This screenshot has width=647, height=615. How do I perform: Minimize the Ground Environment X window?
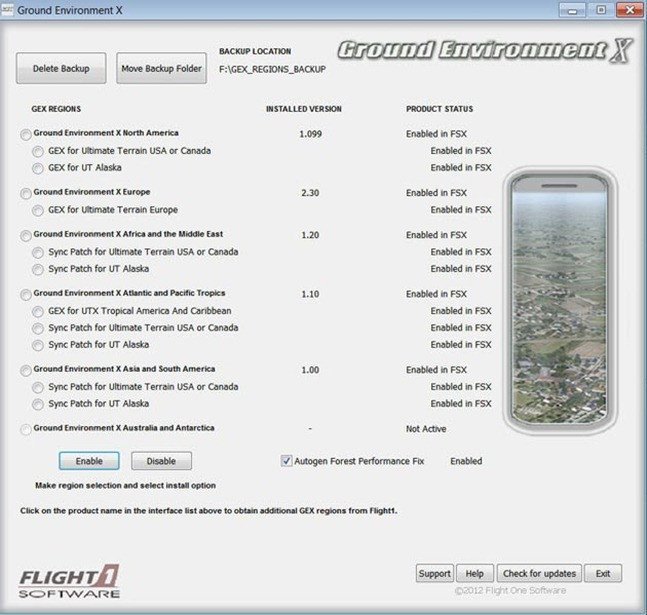[572, 10]
